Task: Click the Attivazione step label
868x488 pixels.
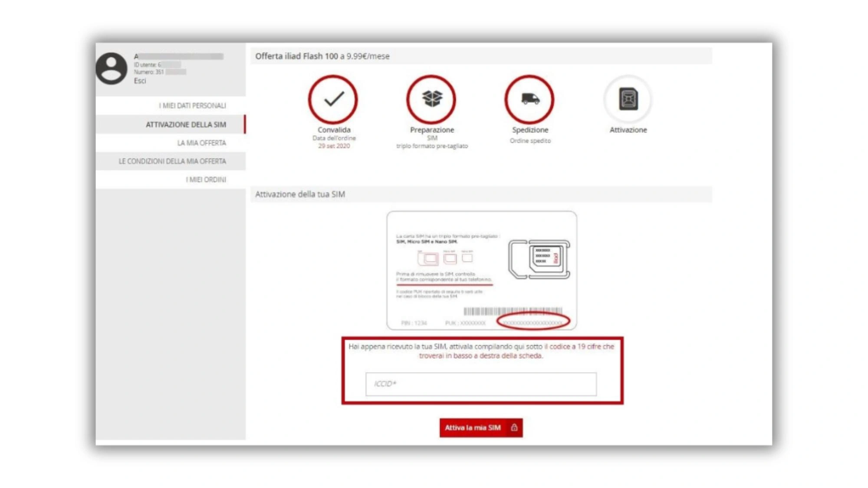Action: click(628, 130)
